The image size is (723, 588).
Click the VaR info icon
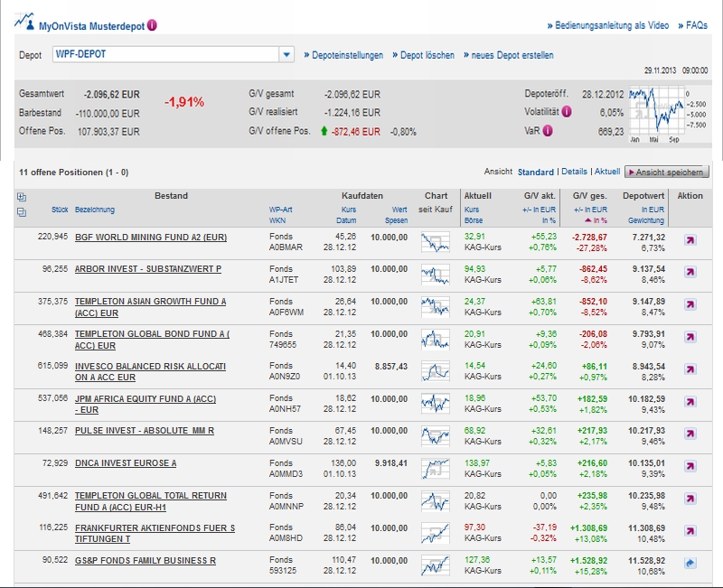pos(548,131)
